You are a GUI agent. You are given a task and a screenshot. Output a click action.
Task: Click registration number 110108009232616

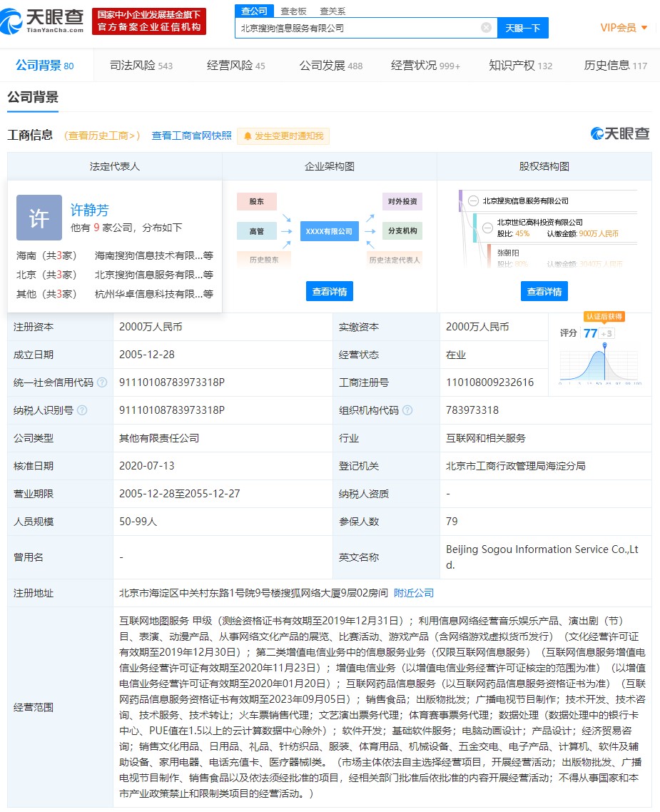489,382
